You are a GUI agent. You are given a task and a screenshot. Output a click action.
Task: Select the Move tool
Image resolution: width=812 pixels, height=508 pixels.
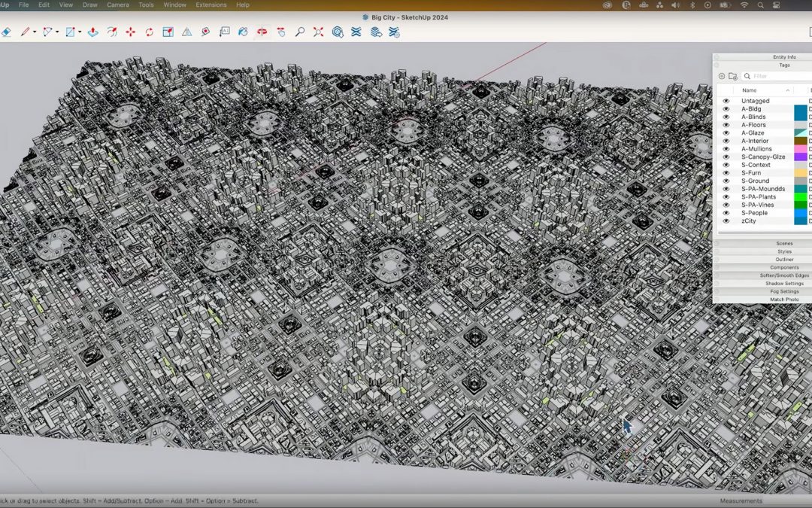131,32
